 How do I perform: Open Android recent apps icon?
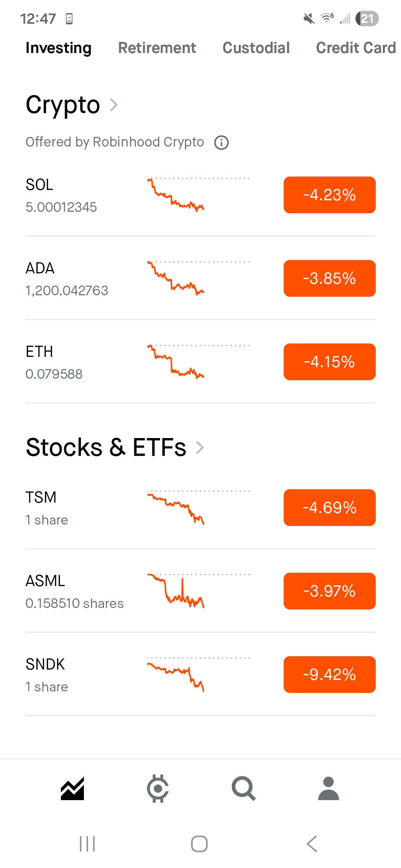tap(88, 844)
